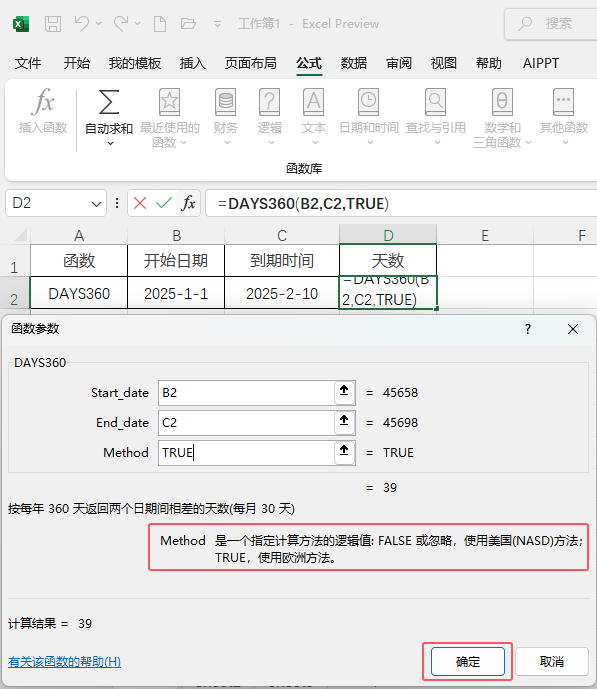Expand the 自动求和 dropdown arrow
Viewport: 597px width, 689px height.
pyautogui.click(x=110, y=143)
